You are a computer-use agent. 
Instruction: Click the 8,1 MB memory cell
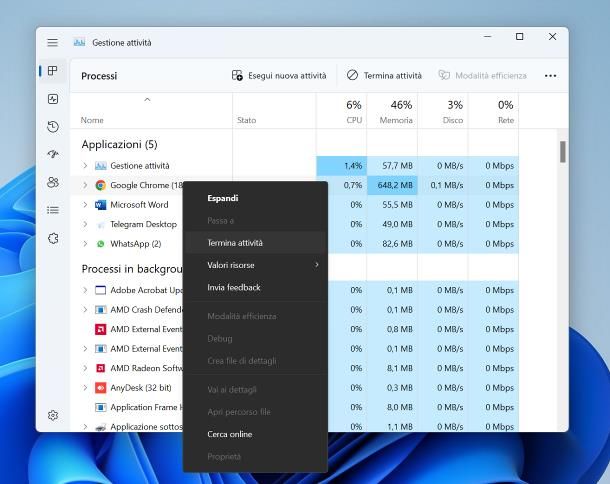[392, 368]
